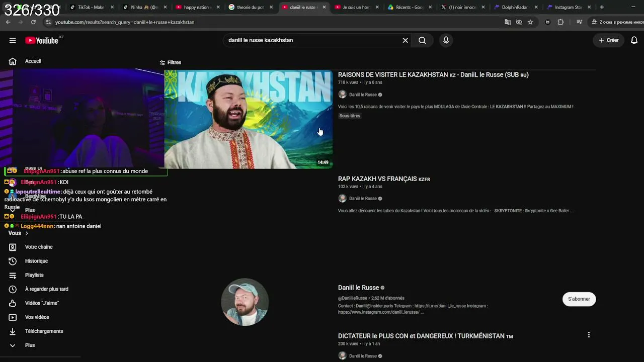Run the search with the magnifier button
This screenshot has width=644, height=362.
tap(422, 40)
